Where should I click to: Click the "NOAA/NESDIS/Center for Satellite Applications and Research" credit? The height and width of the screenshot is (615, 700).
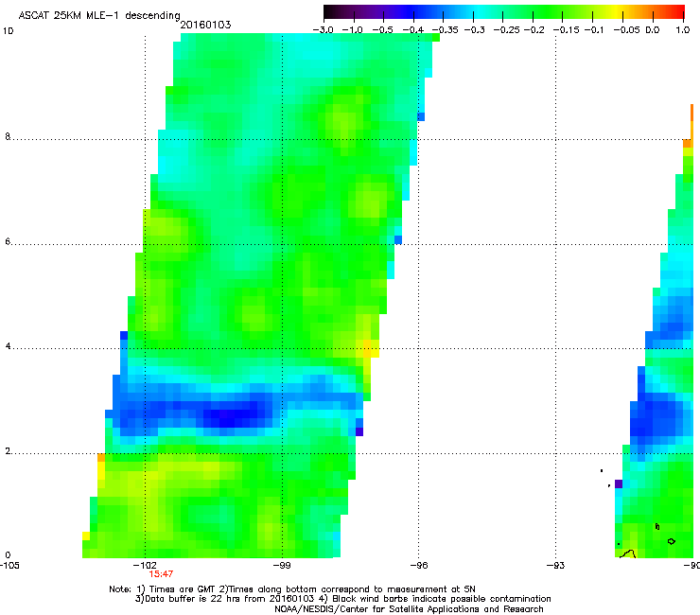tap(409, 609)
